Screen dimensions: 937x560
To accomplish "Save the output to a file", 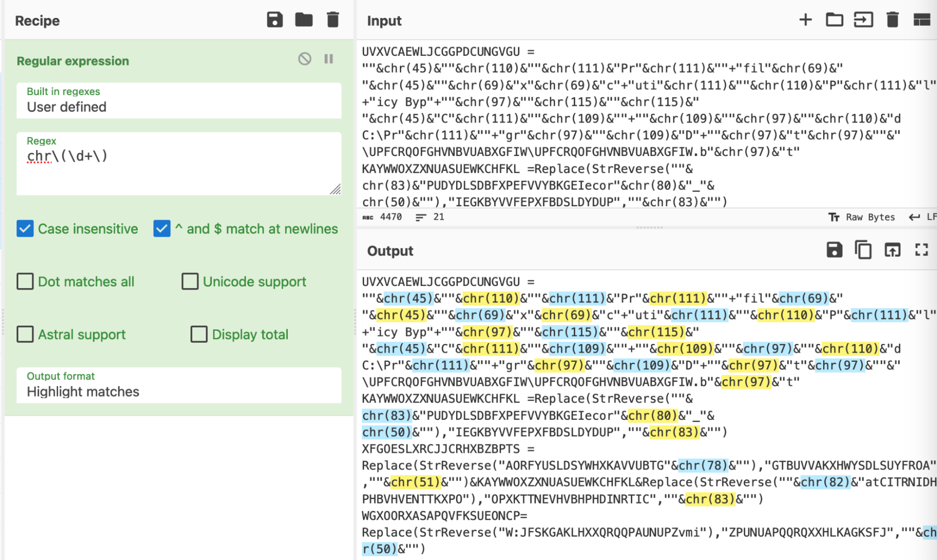I will [x=834, y=250].
